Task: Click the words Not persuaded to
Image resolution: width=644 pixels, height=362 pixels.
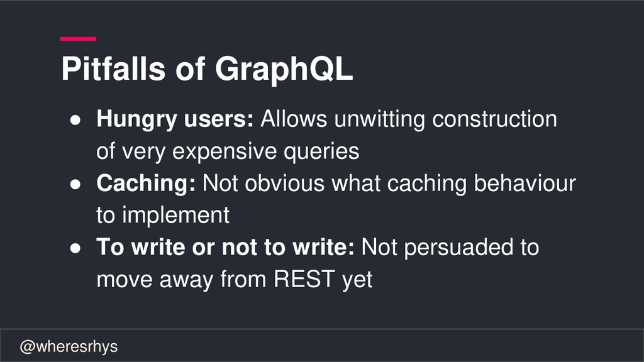Action: coord(450,248)
